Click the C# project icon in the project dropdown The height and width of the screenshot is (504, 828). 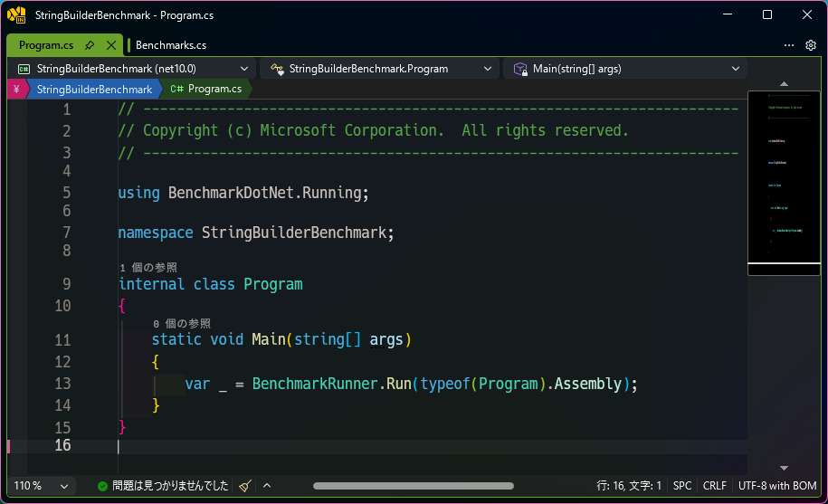coord(24,69)
